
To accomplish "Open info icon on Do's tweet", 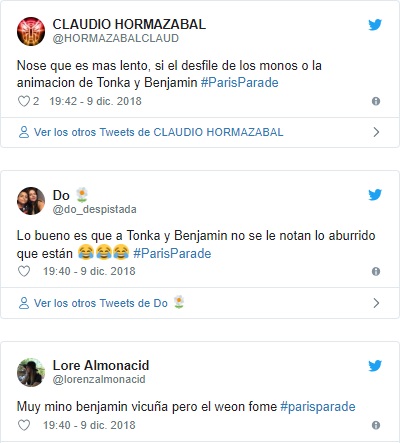I will click(x=376, y=271).
